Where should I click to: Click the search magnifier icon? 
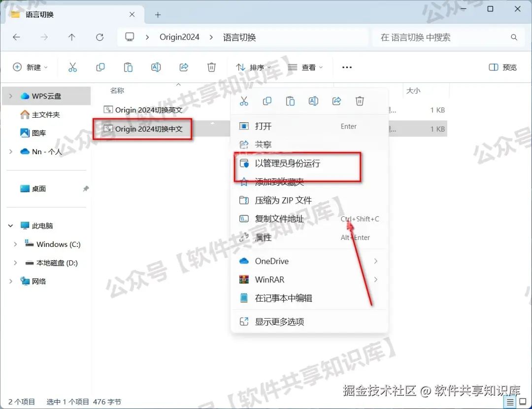coord(514,37)
